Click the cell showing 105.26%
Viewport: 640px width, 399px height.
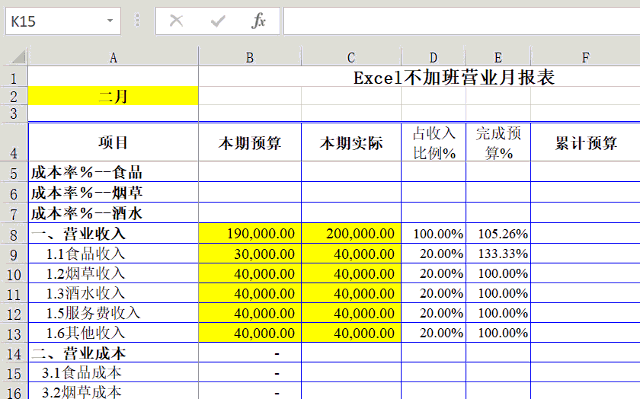498,234
